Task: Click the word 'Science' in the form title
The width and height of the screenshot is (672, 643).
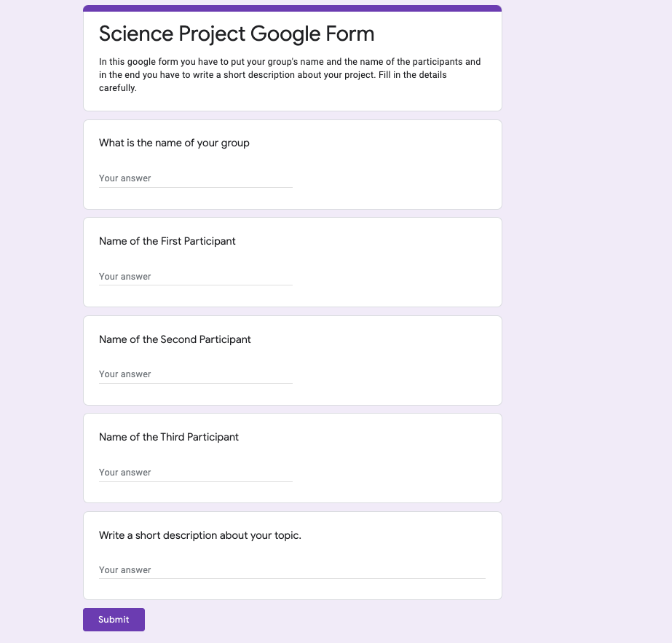Action: [x=138, y=33]
